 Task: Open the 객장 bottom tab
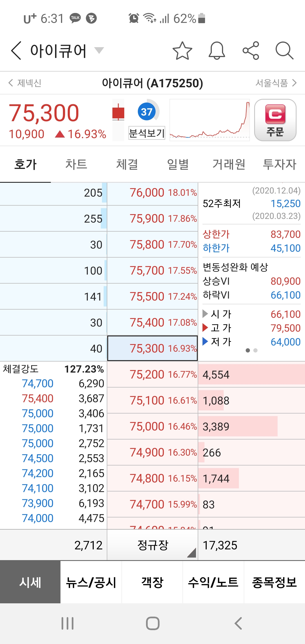pos(152,582)
